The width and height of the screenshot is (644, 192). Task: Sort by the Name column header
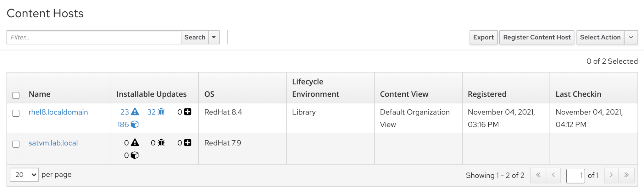point(40,94)
